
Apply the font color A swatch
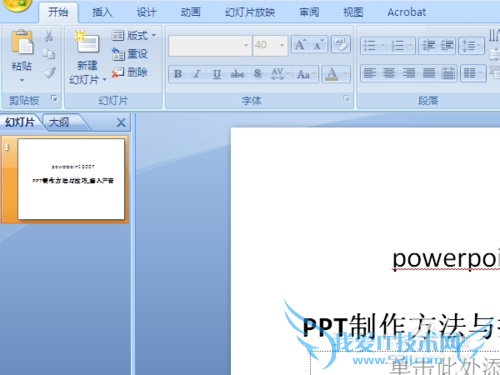tap(331, 74)
